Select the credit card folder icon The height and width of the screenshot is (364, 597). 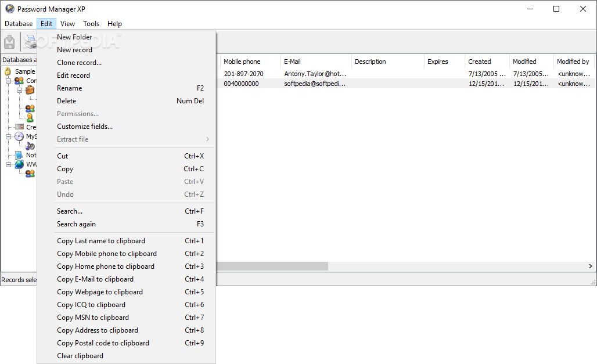pyautogui.click(x=19, y=127)
